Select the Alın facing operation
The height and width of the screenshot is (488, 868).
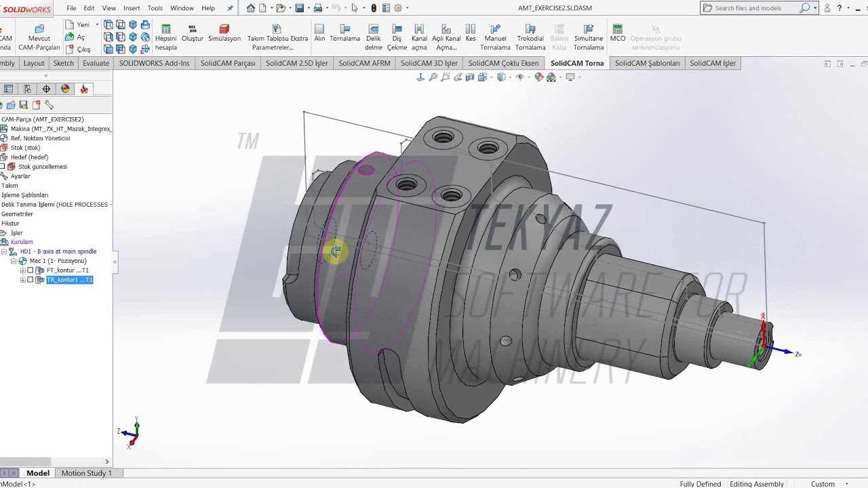[x=319, y=34]
